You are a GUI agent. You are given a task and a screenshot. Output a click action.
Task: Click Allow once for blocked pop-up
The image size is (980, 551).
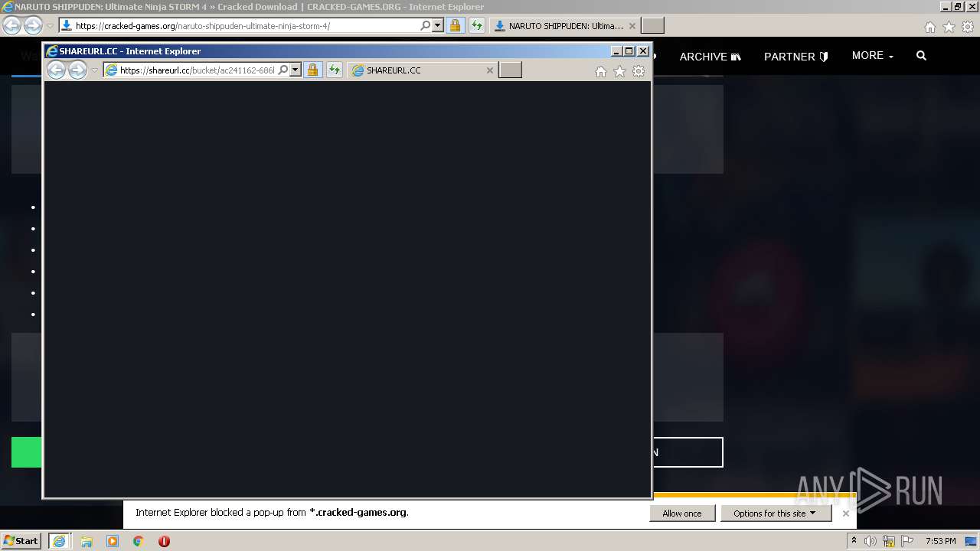click(682, 514)
